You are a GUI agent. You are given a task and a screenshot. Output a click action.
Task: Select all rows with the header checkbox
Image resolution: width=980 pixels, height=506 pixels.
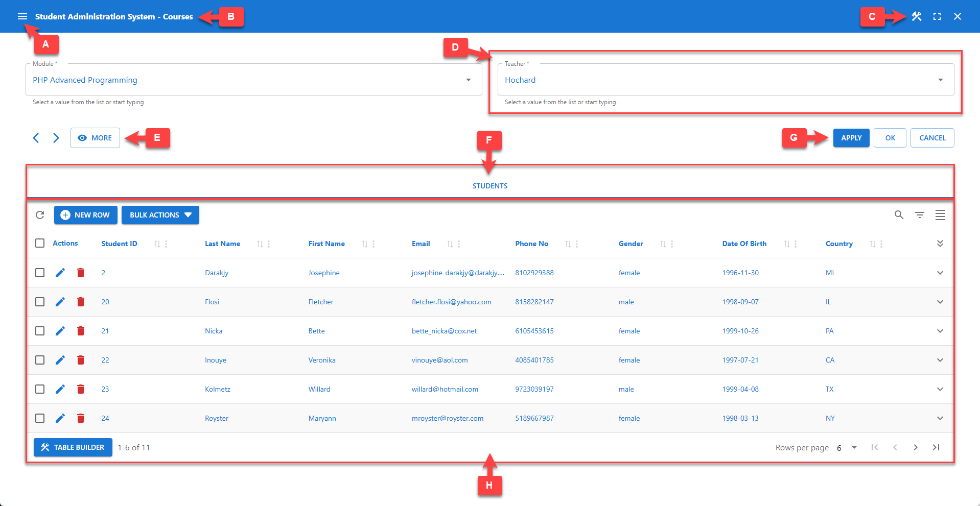pyautogui.click(x=40, y=243)
